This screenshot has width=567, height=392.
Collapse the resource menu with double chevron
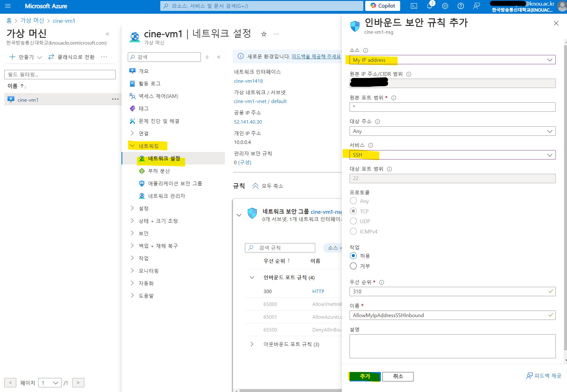pos(219,57)
